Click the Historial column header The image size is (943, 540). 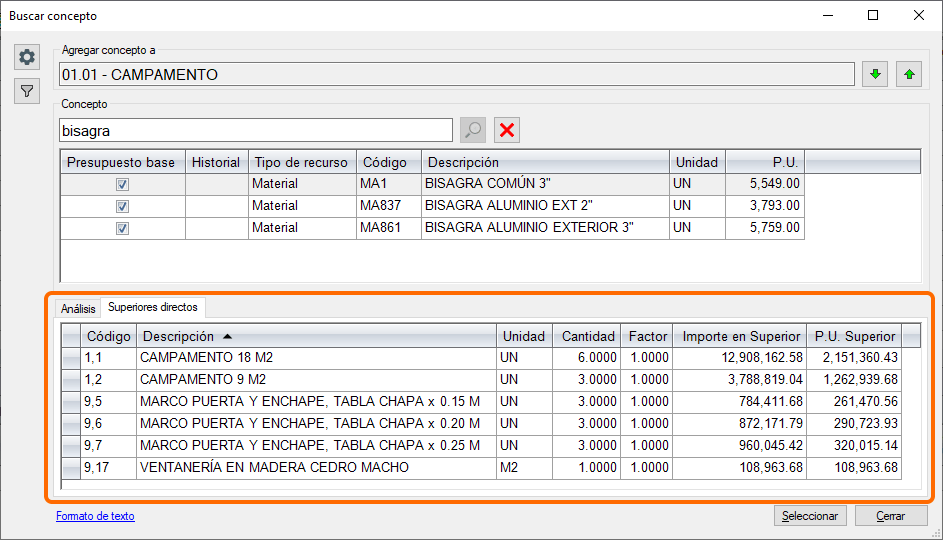point(217,162)
